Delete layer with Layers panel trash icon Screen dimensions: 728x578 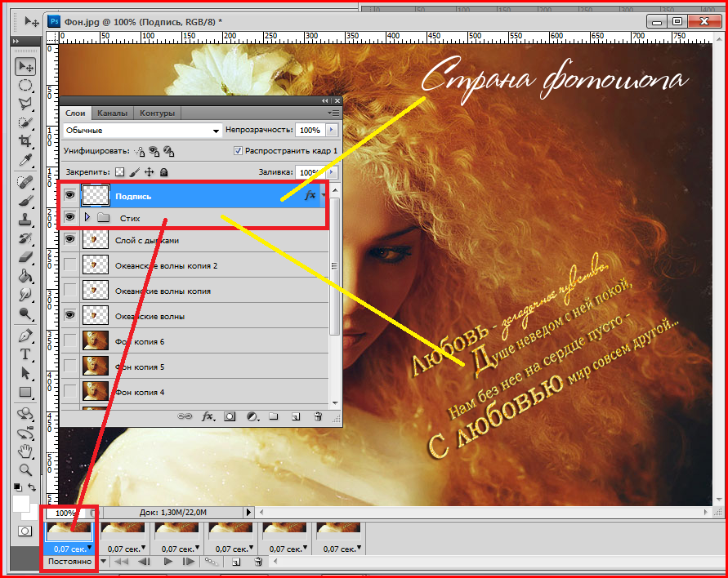(318, 416)
